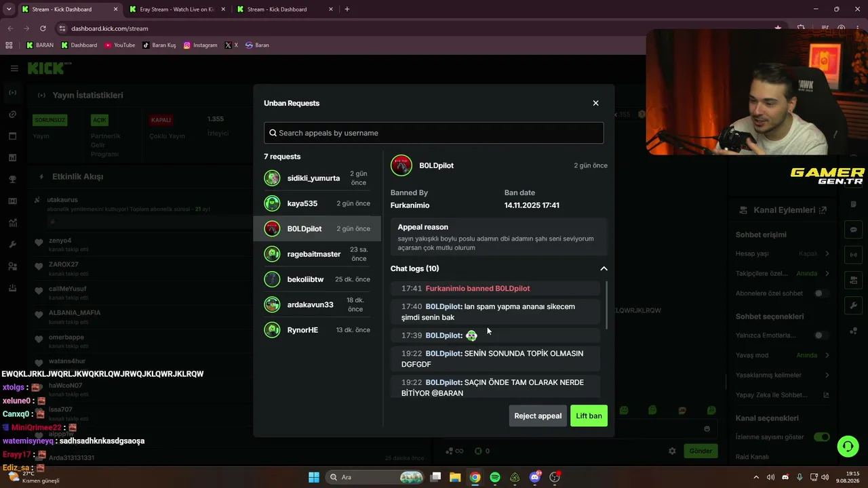Focus the Search appeals by username field
Screen dimensions: 868x488
click(x=434, y=133)
